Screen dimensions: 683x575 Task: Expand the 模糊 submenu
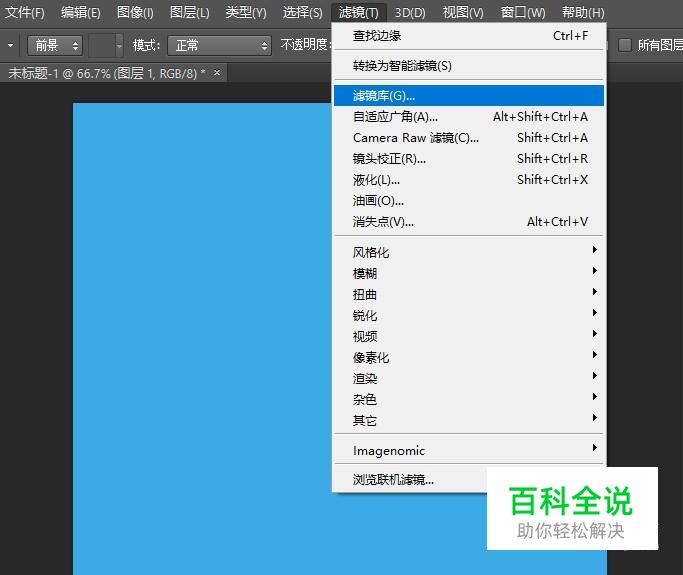click(469, 273)
